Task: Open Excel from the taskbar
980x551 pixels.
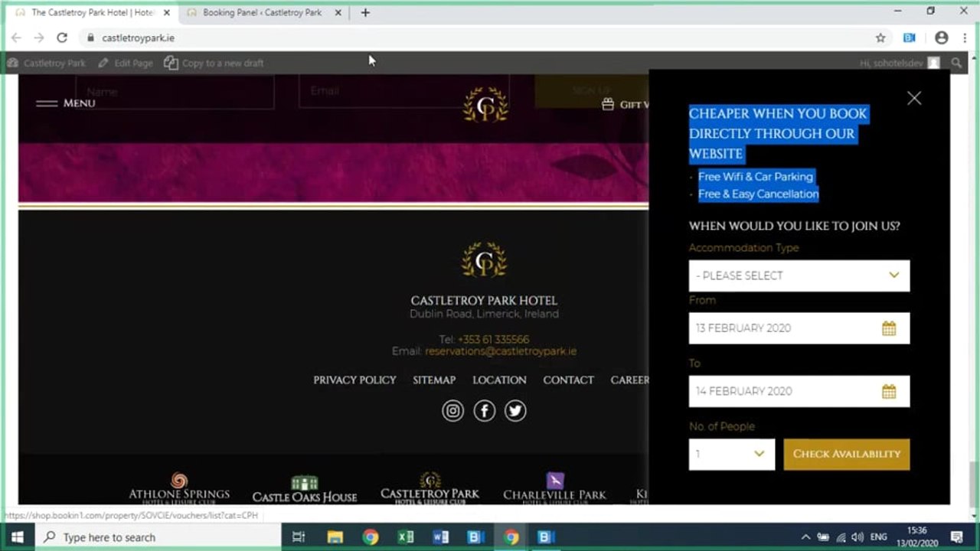Action: pyautogui.click(x=406, y=536)
